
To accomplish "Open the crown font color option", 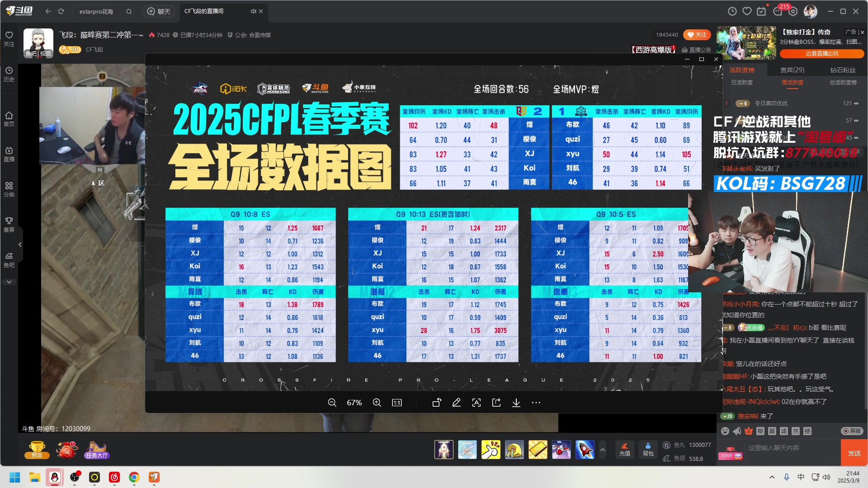I will [x=749, y=431].
